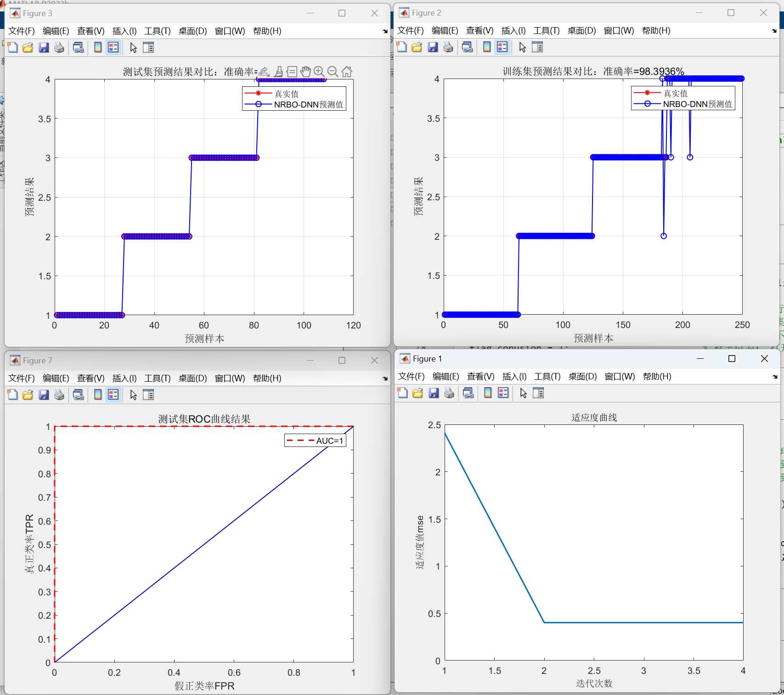Image resolution: width=784 pixels, height=695 pixels.
Task: Click Link Plot icon in Figure 2 toolbar
Action: (x=468, y=47)
